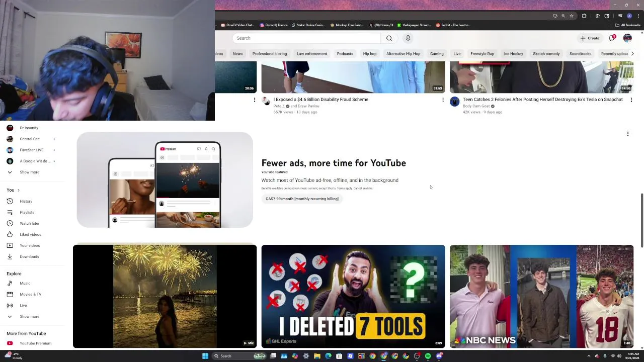
Task: Open the Chrome profile avatar
Action: coord(629,16)
